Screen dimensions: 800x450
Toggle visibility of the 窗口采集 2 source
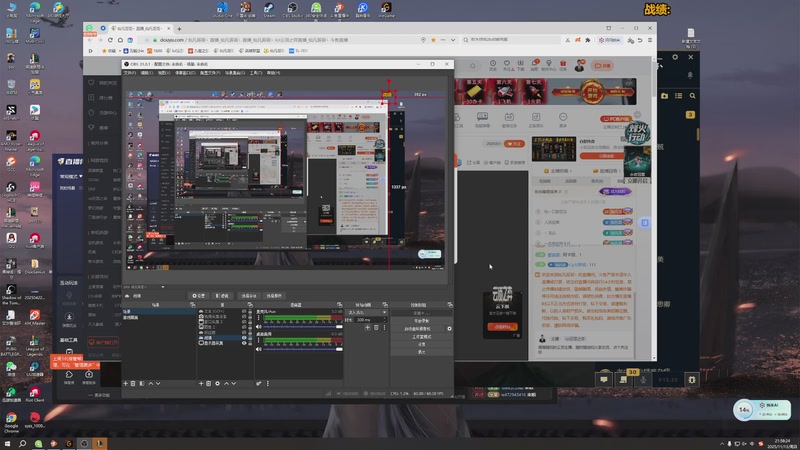click(x=244, y=321)
